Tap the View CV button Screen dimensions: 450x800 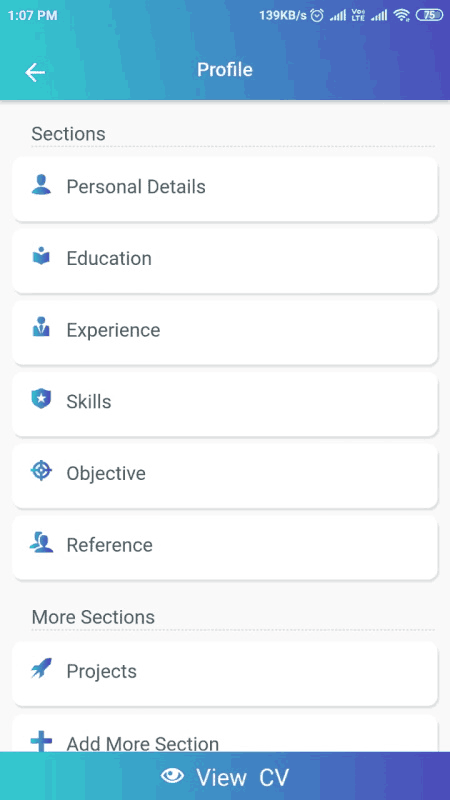click(x=225, y=776)
